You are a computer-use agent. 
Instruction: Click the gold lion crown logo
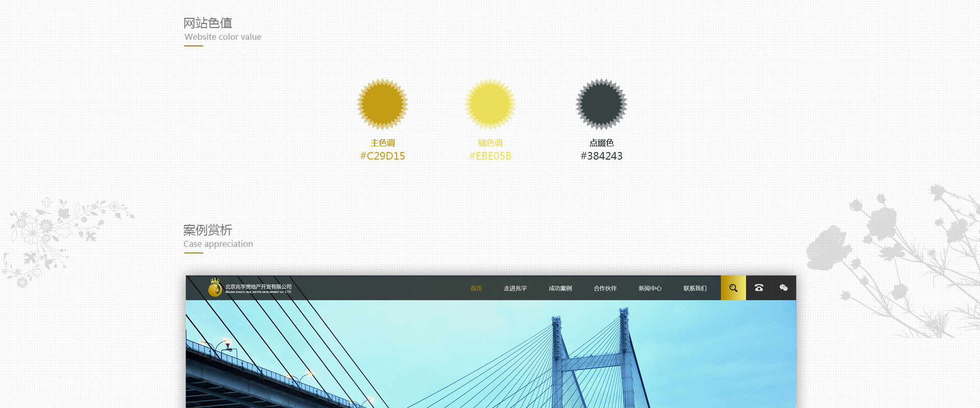coord(215,288)
